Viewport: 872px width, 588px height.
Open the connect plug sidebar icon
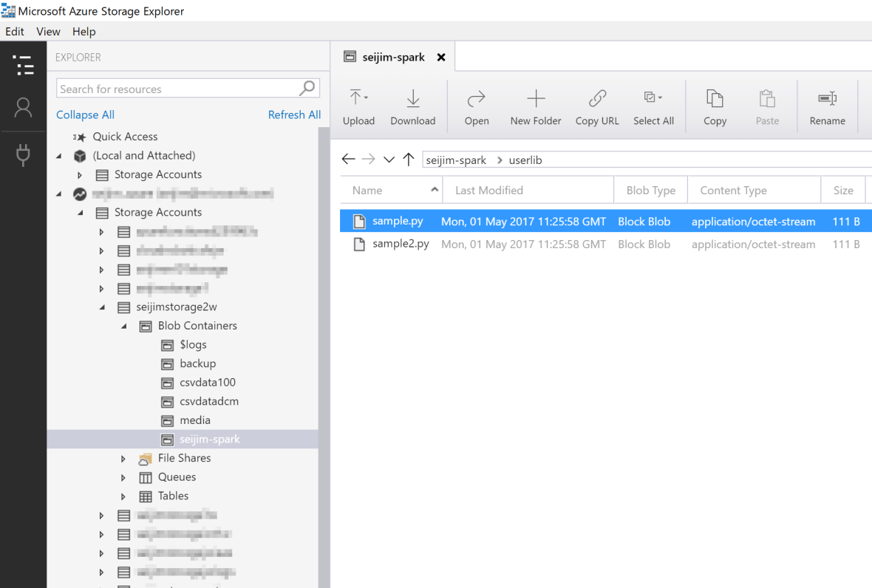tap(24, 155)
